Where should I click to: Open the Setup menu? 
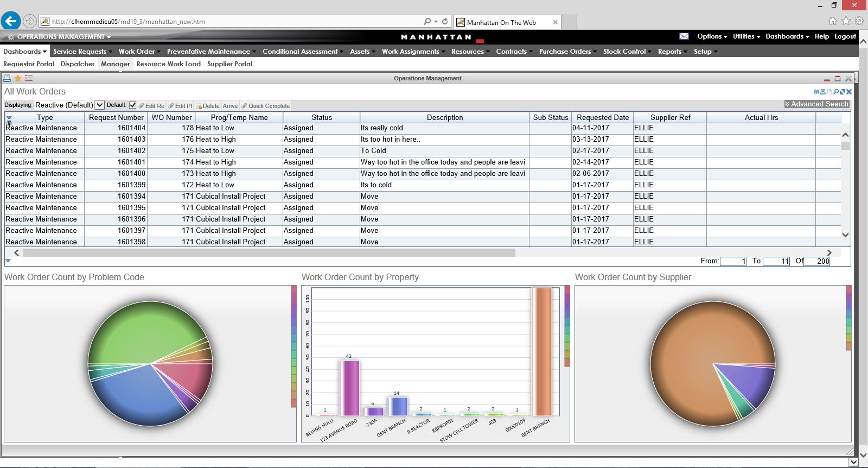(x=705, y=52)
